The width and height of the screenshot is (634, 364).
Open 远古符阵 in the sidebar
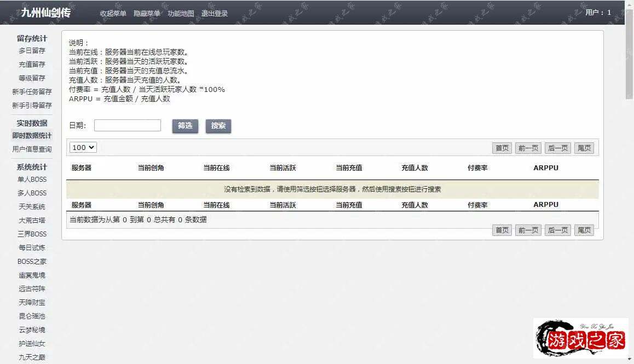point(32,289)
